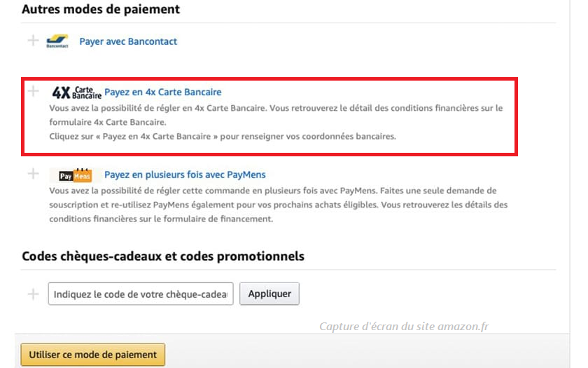Screen dimensions: 588x368
Task: Click the "formulaire de financement" text line
Action: point(161,219)
